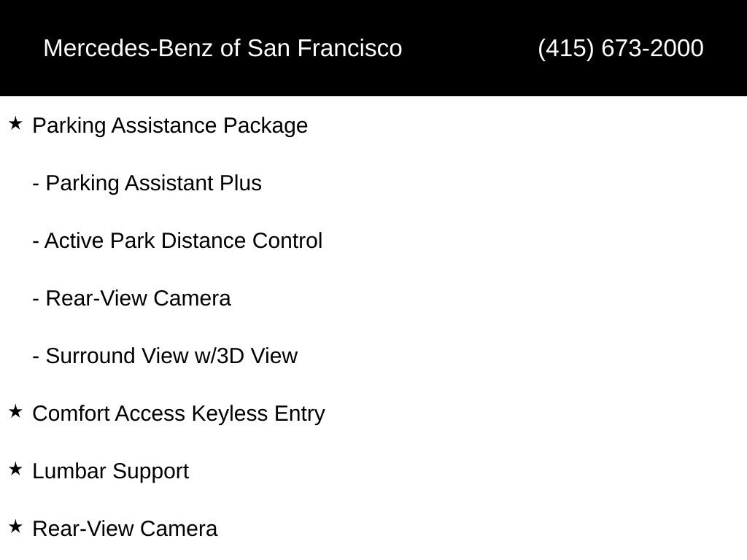
Task: Click the black banner between dealership name and phone
Action: pos(469,48)
